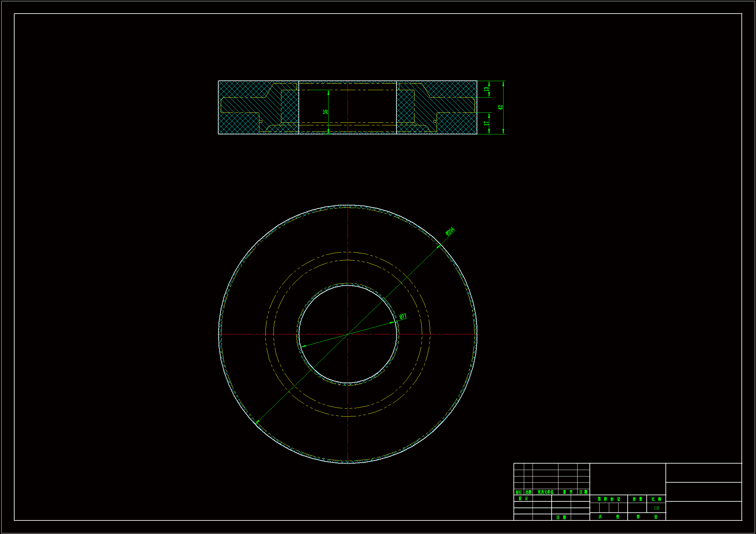Pick the 日期 cell at title block bottom
The image size is (756, 534).
coord(561,518)
